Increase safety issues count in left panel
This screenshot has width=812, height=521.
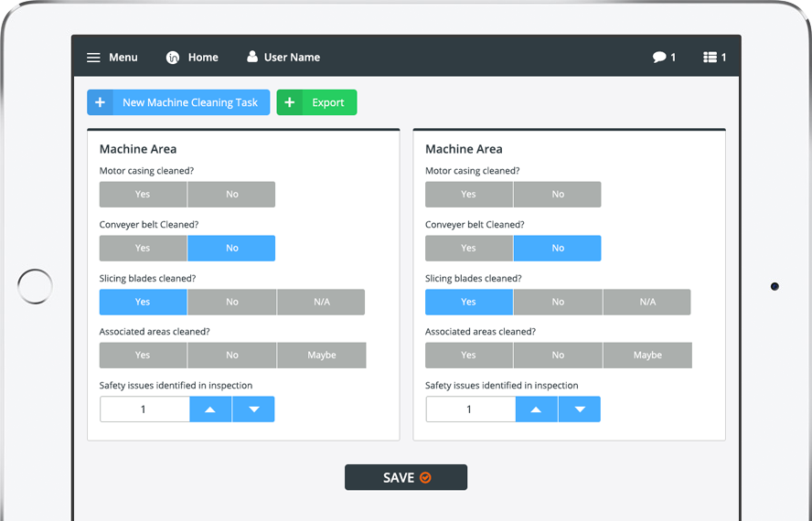pos(211,409)
